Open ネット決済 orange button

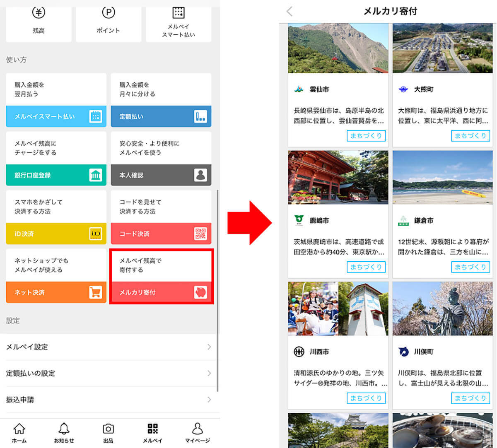pyautogui.click(x=56, y=292)
